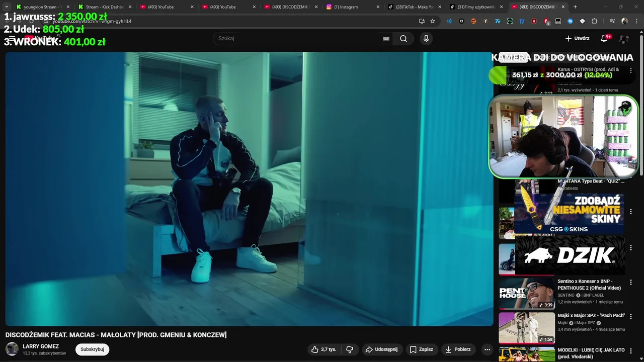Dislike the video with thumbs-down
Screen dimensions: 644x362
pos(350,349)
